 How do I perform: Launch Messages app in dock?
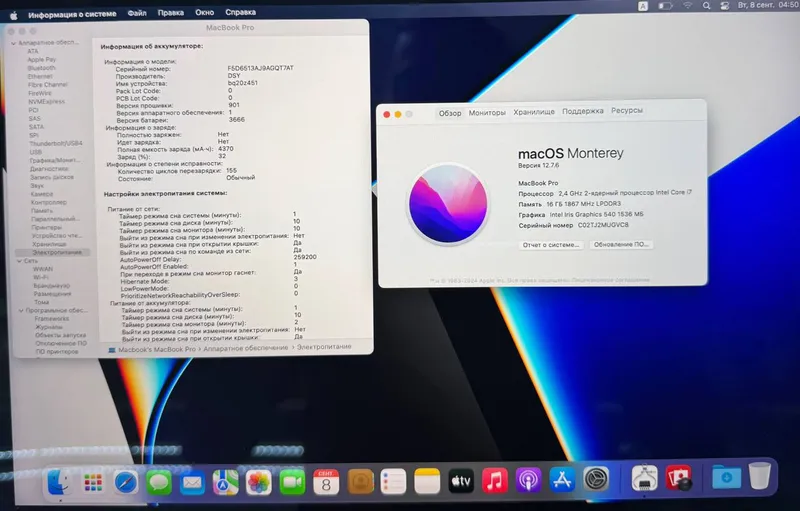[x=159, y=482]
